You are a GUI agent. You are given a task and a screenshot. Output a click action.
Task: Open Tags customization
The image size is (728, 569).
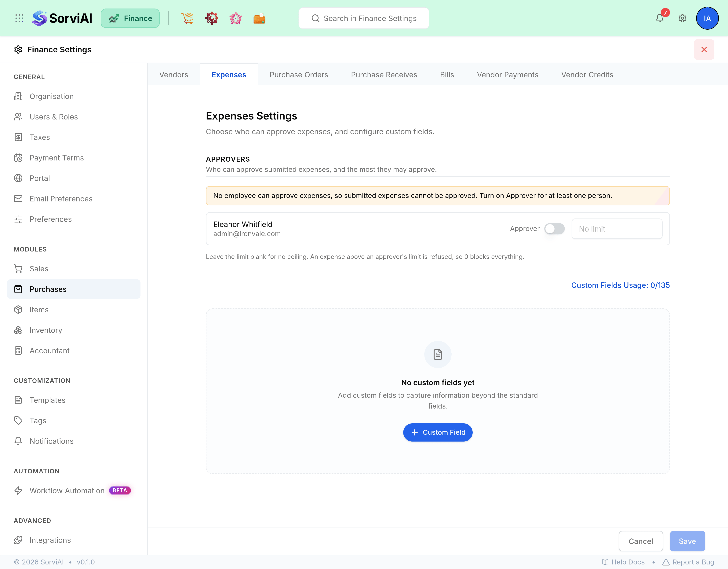[74, 420]
